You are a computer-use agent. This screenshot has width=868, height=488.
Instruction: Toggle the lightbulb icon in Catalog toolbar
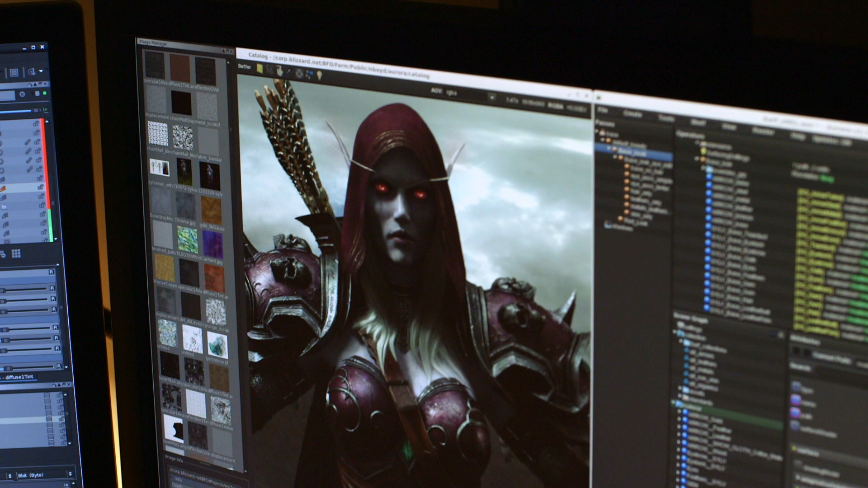[x=319, y=75]
